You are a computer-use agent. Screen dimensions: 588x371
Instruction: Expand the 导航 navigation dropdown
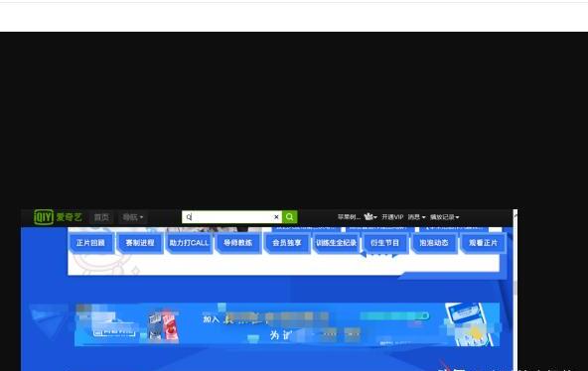coord(133,217)
